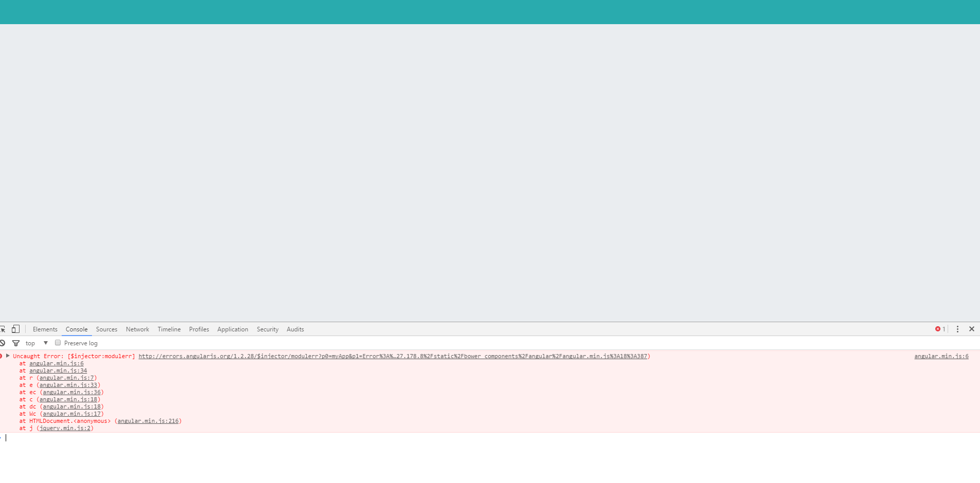Close DevTools with the X icon
Screen dimensions: 980x483
coord(972,329)
